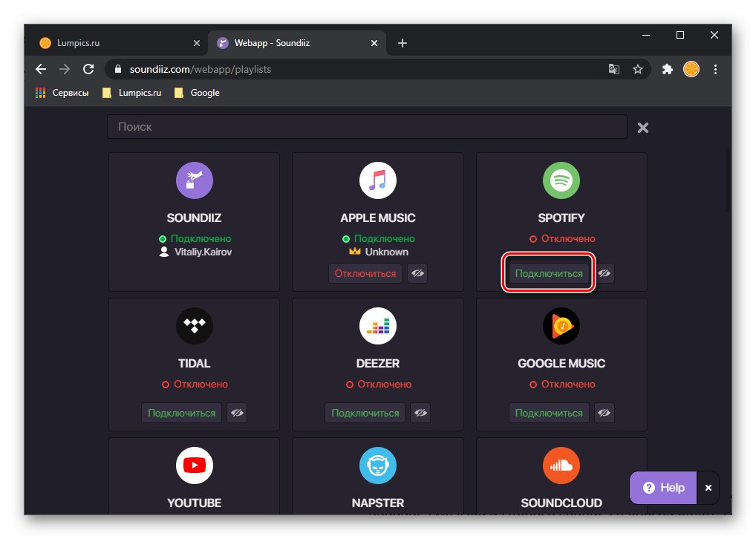This screenshot has width=756, height=539.
Task: Click the SoundCloud logo icon
Action: pyautogui.click(x=561, y=465)
